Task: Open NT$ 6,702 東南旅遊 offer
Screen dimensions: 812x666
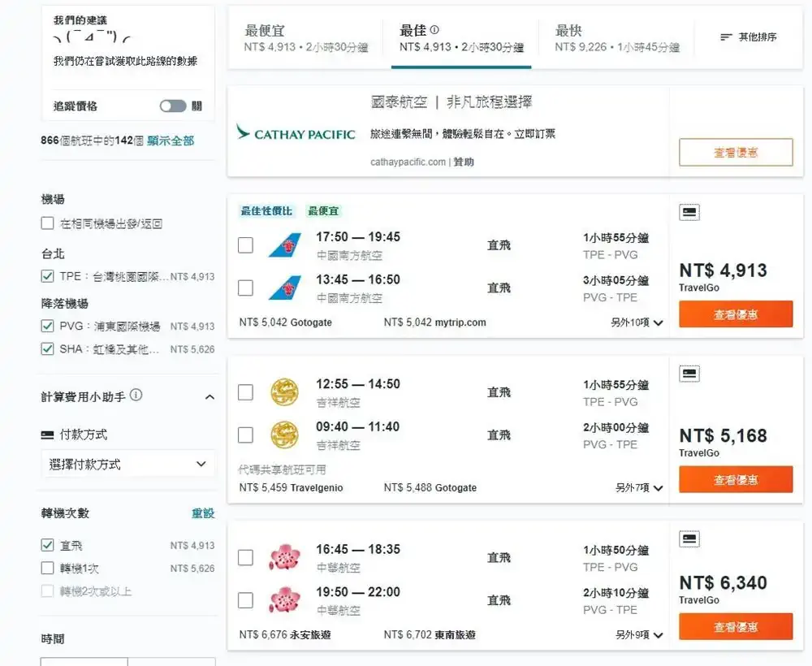Action: (430, 635)
